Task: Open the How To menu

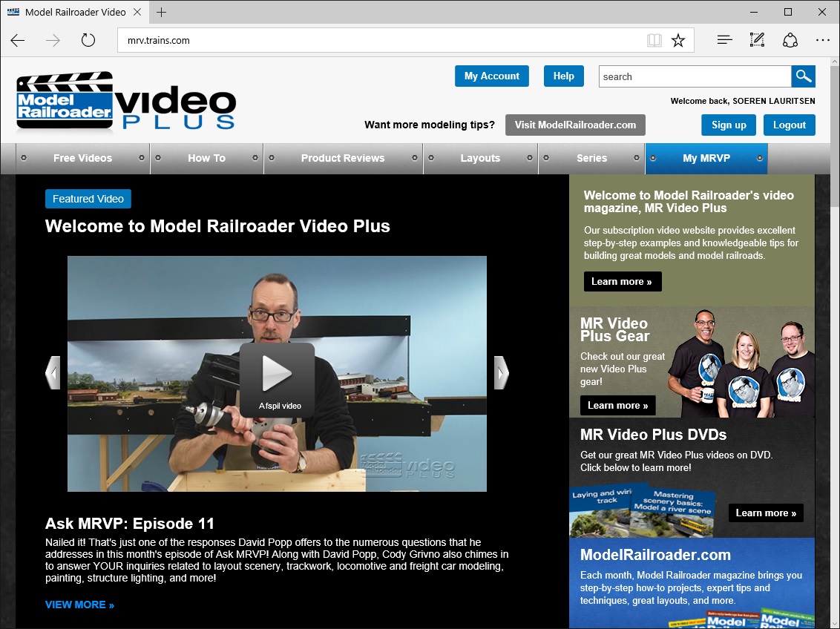Action: (x=206, y=158)
